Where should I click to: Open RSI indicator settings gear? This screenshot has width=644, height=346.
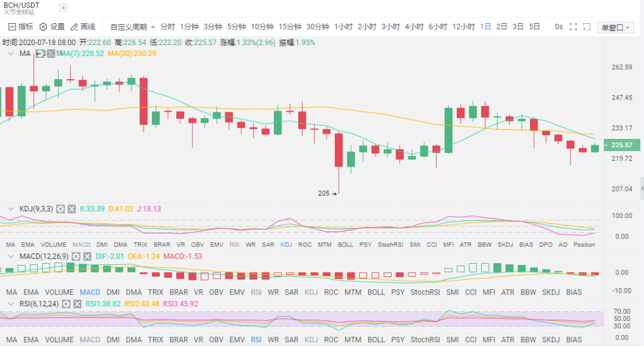(66, 304)
